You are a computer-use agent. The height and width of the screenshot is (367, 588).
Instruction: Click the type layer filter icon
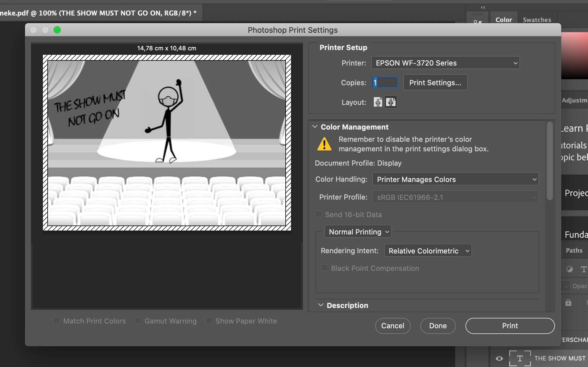click(583, 269)
